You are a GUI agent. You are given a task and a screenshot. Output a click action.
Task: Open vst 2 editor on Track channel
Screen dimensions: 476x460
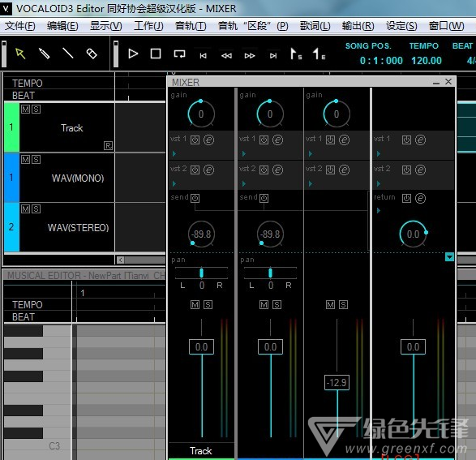(208, 170)
